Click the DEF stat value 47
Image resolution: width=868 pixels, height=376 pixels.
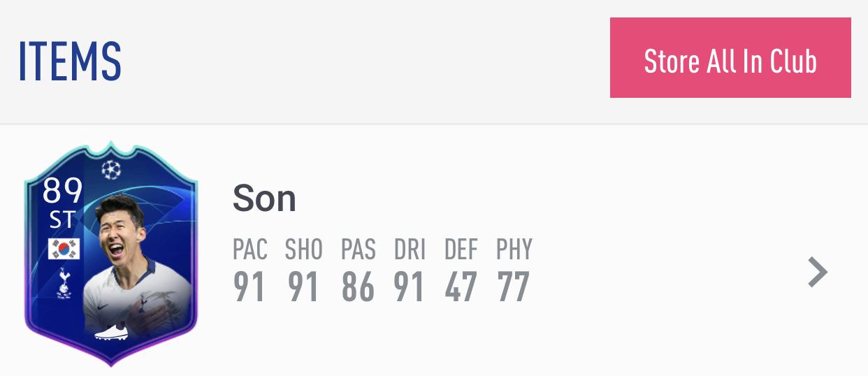click(x=461, y=287)
